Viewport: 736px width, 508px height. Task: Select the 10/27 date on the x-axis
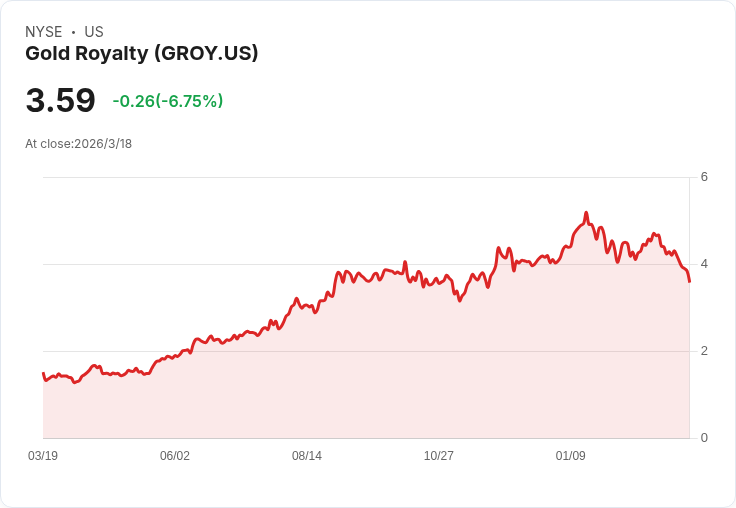[x=439, y=456]
